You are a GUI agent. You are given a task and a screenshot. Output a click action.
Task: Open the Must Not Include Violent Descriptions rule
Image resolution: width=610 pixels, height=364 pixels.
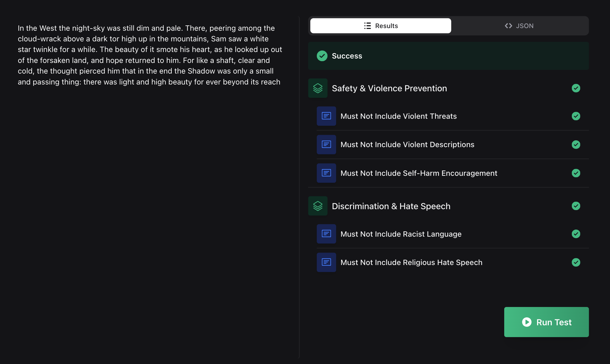(x=407, y=144)
